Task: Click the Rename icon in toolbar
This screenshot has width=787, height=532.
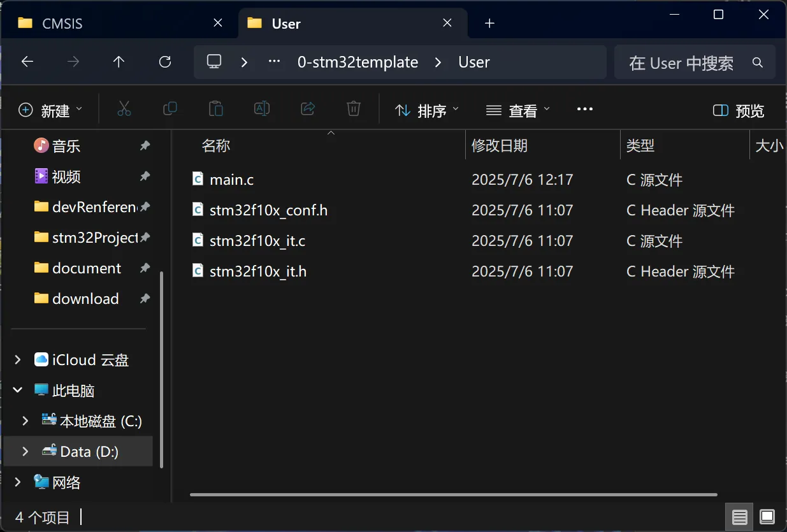Action: pos(262,110)
